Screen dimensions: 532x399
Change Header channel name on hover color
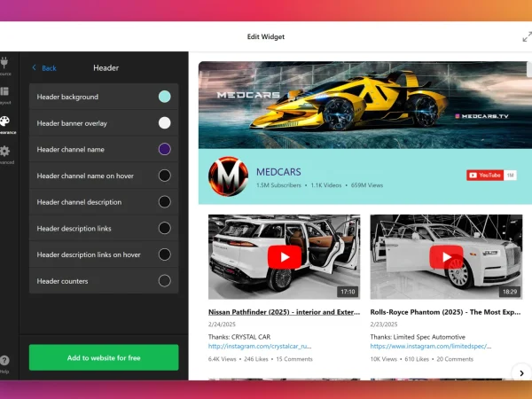pos(165,176)
